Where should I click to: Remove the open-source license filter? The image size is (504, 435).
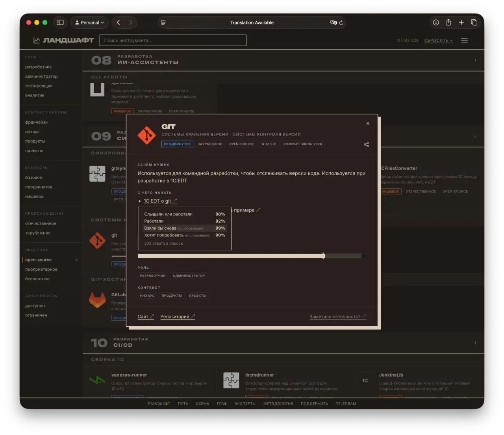pos(76,260)
